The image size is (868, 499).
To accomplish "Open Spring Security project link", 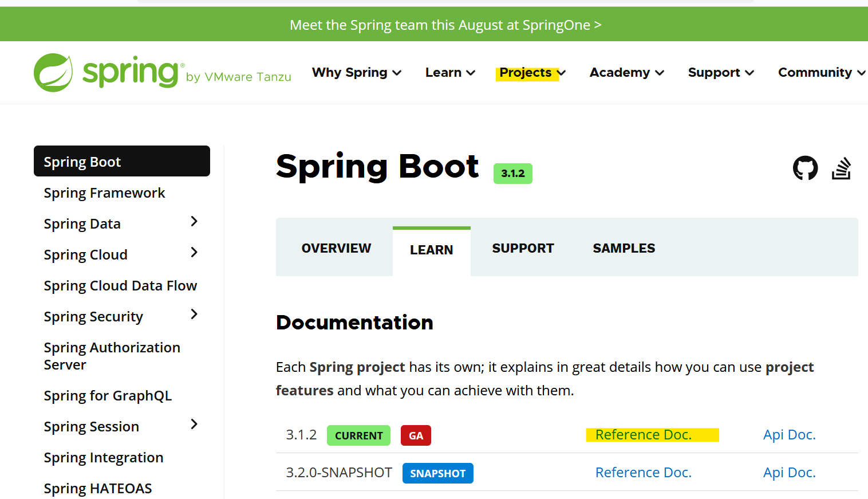I will 93,317.
